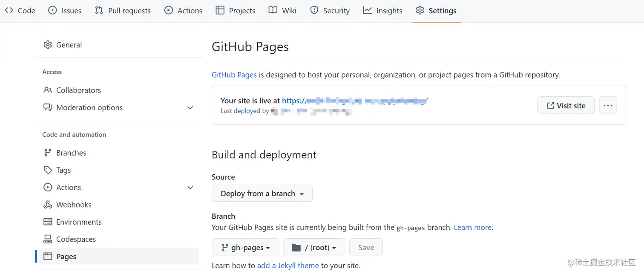Click the Wiki book icon
Image resolution: width=644 pixels, height=275 pixels.
273,10
